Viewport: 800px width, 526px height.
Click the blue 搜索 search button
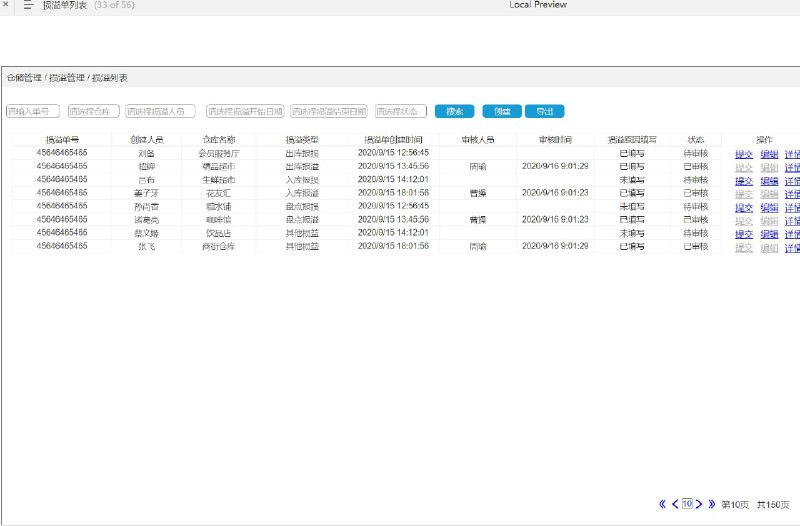click(455, 111)
